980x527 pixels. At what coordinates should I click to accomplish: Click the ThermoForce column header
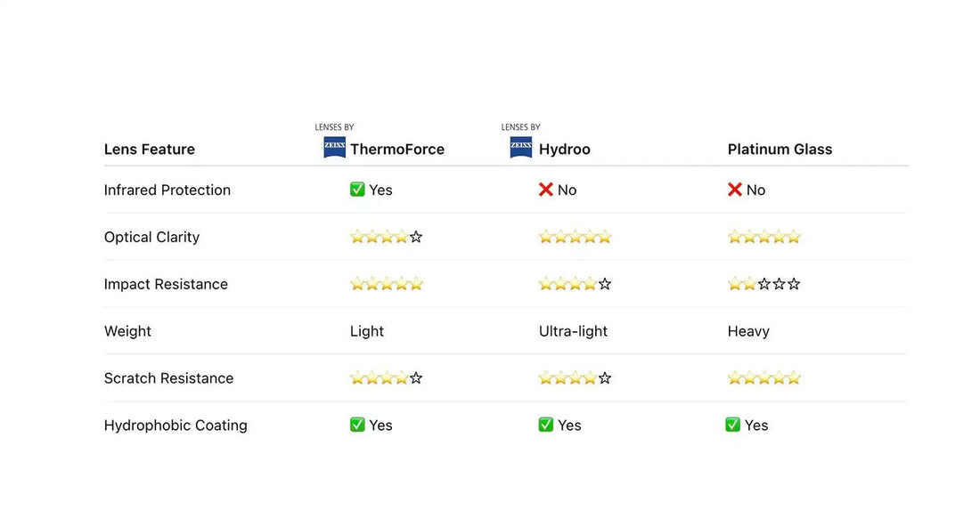[396, 150]
